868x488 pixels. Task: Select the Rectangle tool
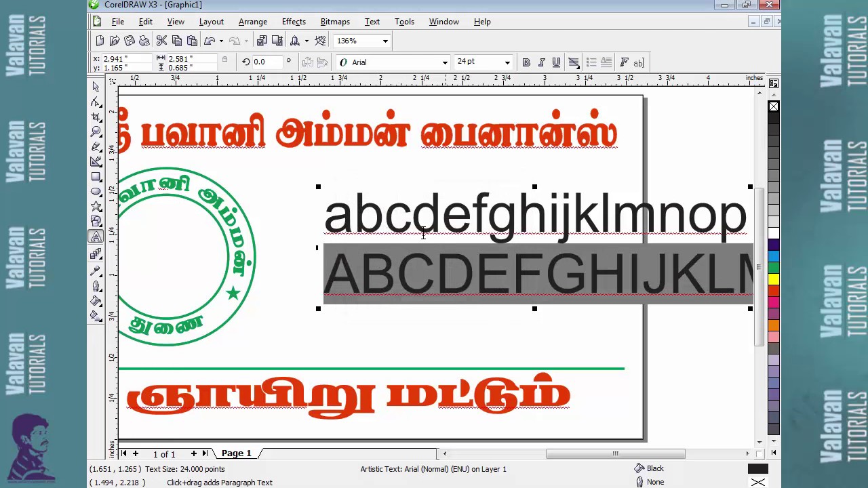96,176
